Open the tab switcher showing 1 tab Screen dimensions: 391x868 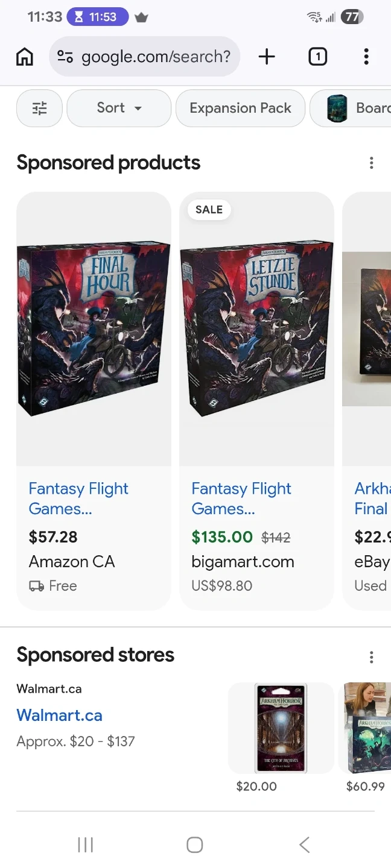317,57
